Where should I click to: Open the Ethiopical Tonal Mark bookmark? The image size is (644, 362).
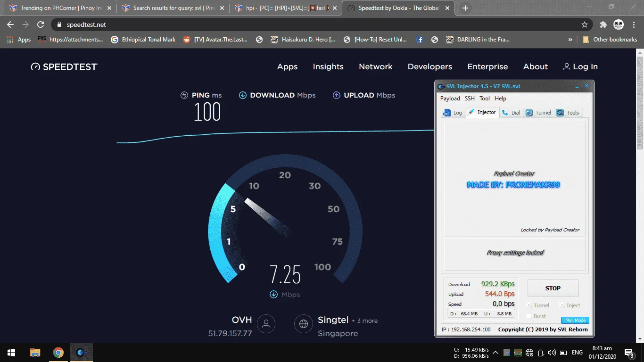click(143, 40)
